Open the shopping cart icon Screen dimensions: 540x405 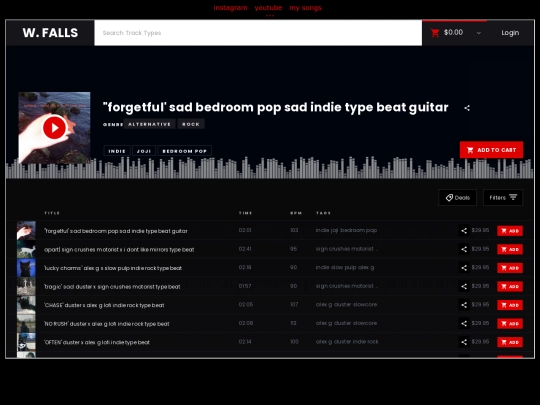coord(435,33)
